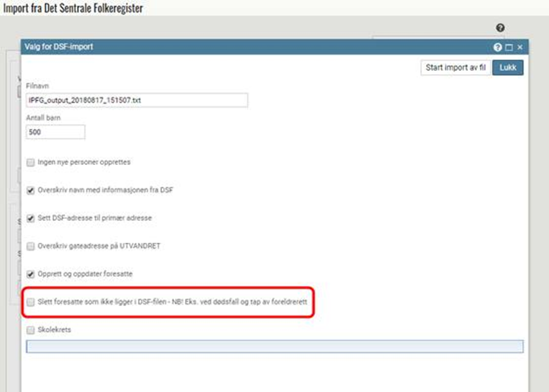Click the Filnavn text field
The width and height of the screenshot is (549, 392).
tap(137, 100)
